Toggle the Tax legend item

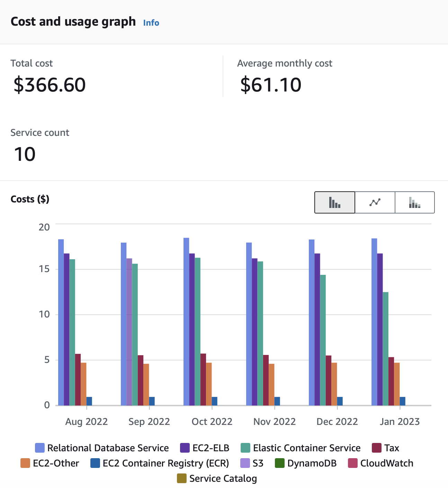click(x=386, y=448)
